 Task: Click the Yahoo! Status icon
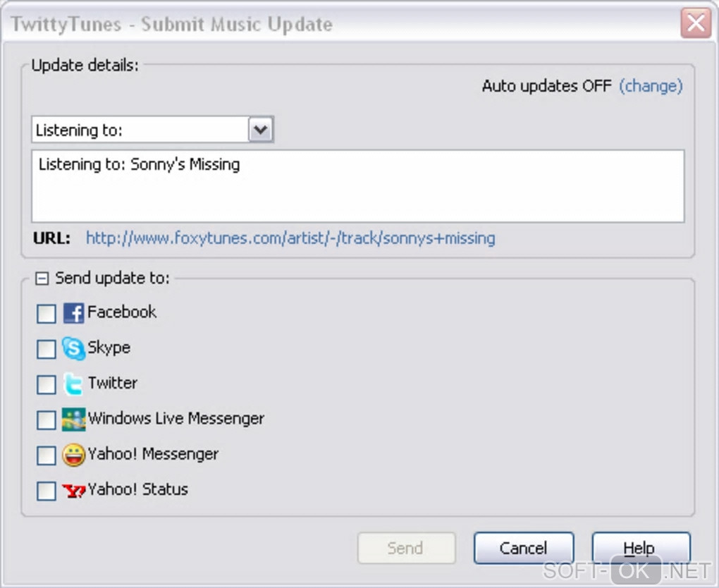[73, 490]
